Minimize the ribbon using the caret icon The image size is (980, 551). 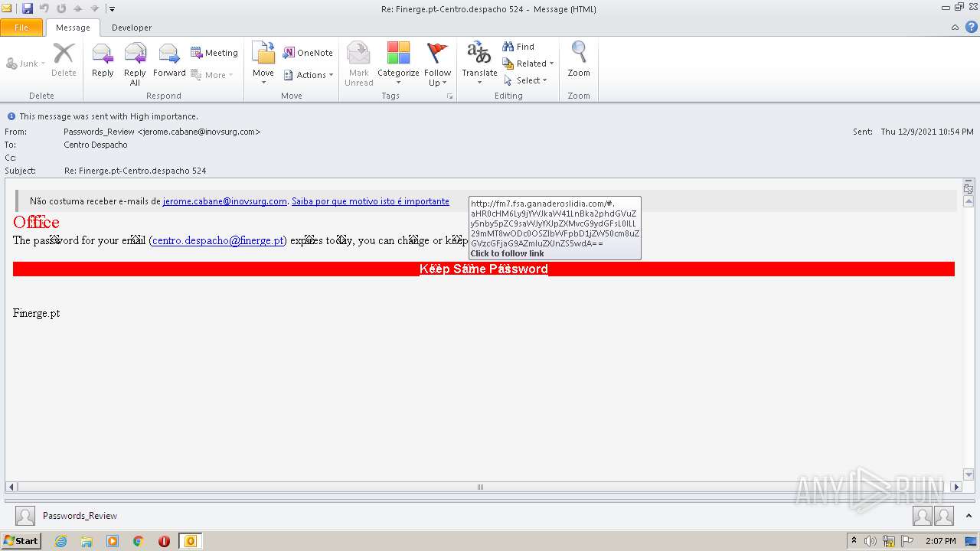955,28
